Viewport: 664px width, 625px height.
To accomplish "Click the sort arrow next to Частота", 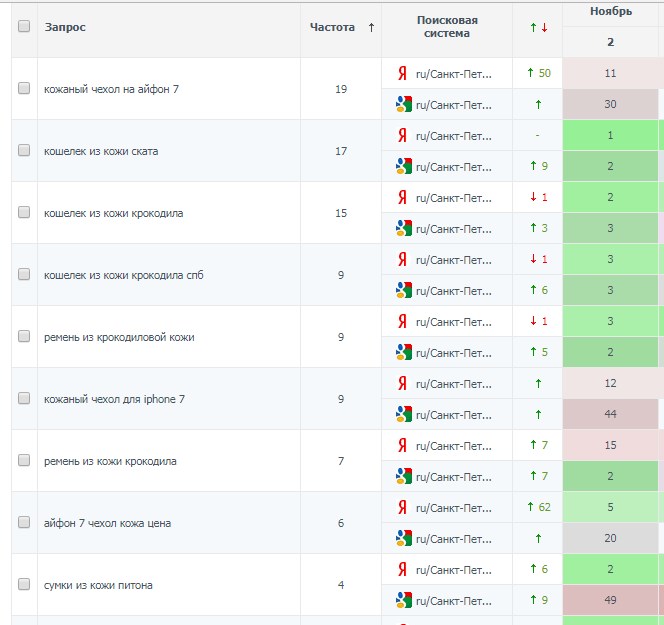I will pos(371,28).
